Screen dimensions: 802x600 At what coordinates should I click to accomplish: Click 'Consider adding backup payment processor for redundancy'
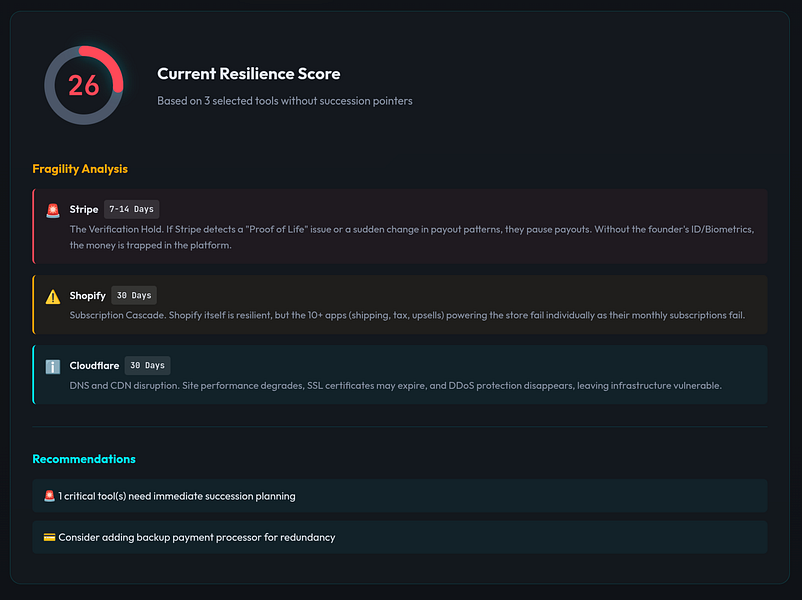coord(197,537)
